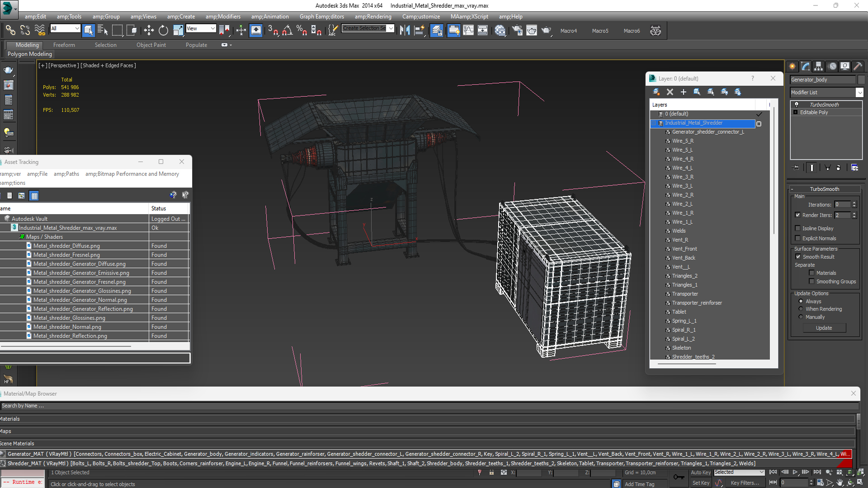868x488 pixels.
Task: Click Key Filters button
Action: [745, 483]
